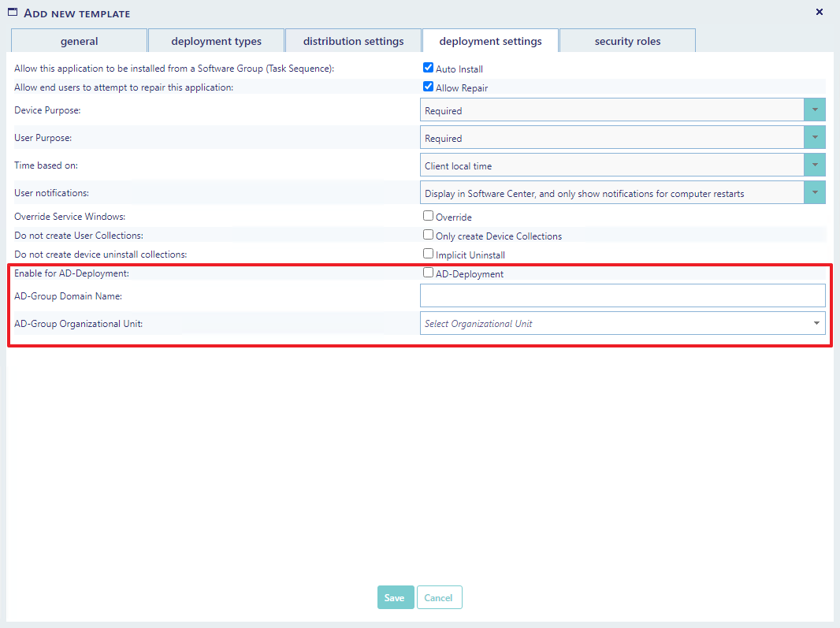The image size is (840, 628).
Task: Click the window icon beside Add New Template
Action: (13, 13)
